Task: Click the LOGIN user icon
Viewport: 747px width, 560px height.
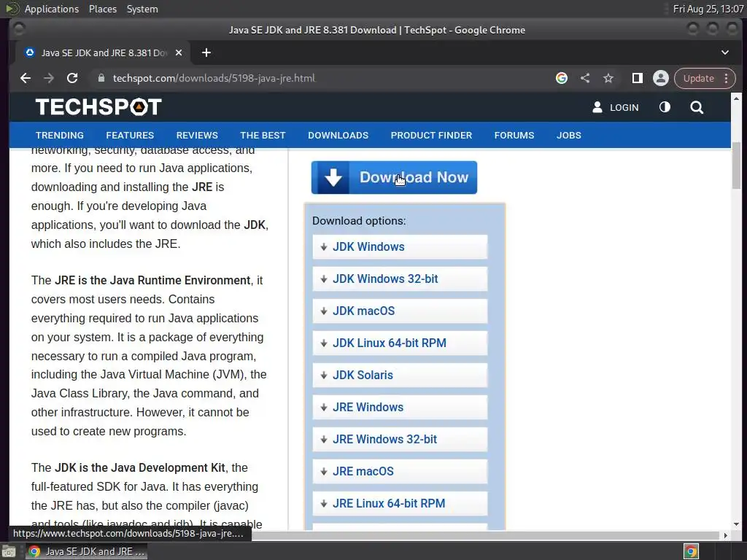Action: point(597,107)
